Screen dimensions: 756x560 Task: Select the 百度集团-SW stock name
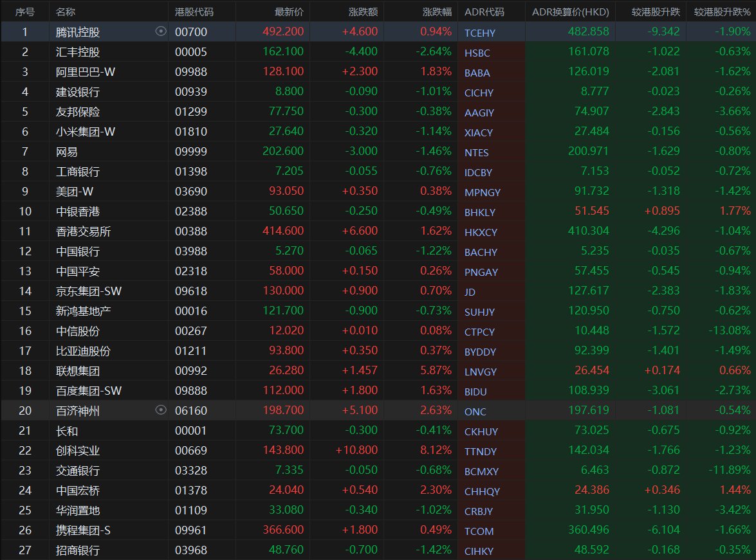coord(89,390)
